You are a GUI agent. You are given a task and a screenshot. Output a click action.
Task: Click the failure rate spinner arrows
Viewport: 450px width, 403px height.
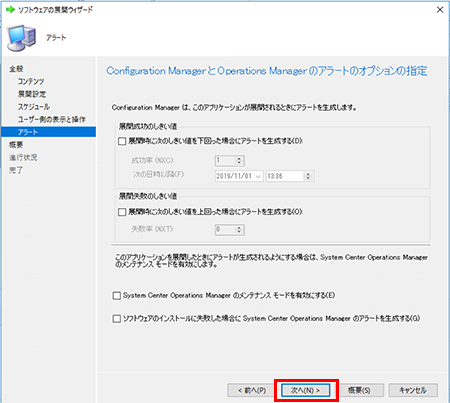click(239, 230)
